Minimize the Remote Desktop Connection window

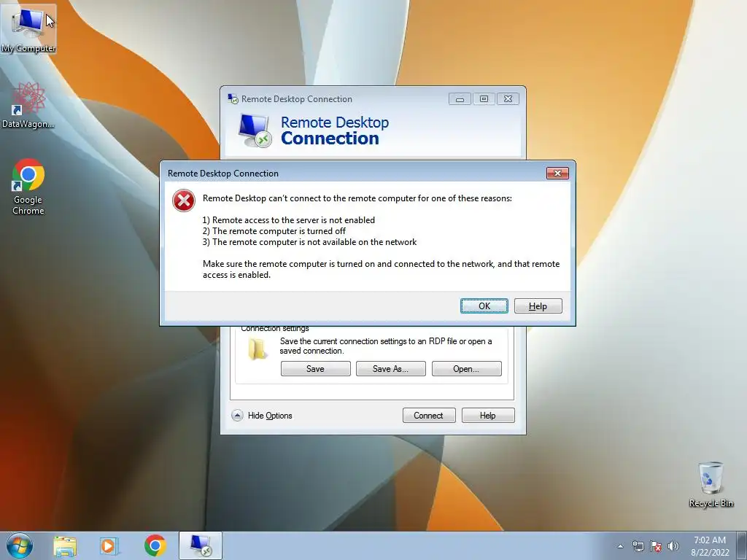(460, 98)
